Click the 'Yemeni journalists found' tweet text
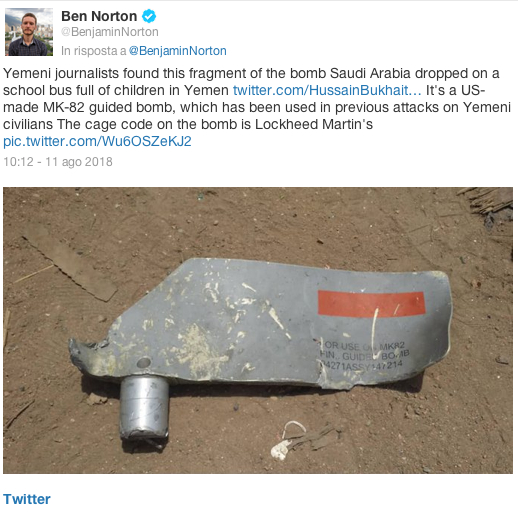This screenshot has width=518, height=515. (94, 73)
